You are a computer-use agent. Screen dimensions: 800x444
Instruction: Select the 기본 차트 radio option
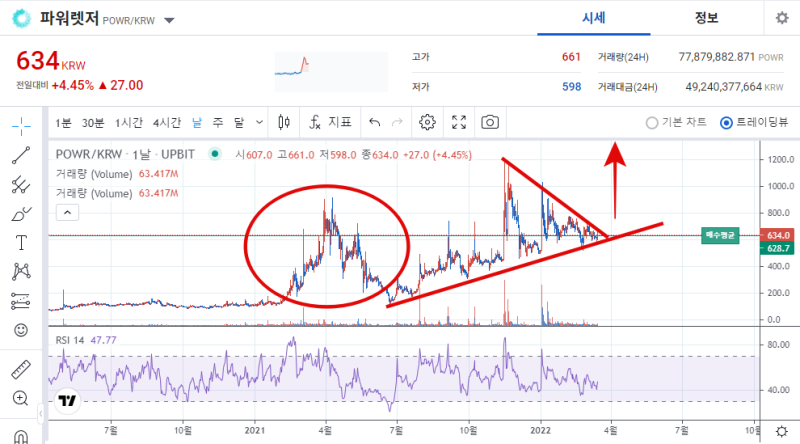coord(676,122)
